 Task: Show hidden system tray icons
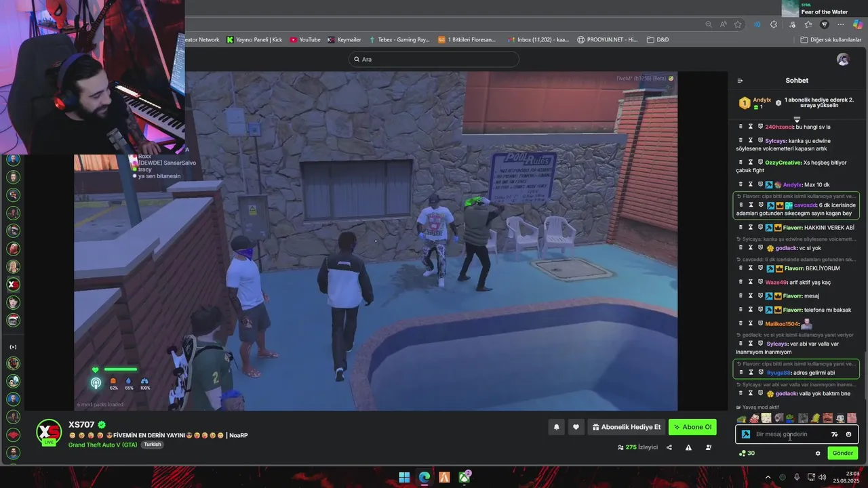pos(768,477)
